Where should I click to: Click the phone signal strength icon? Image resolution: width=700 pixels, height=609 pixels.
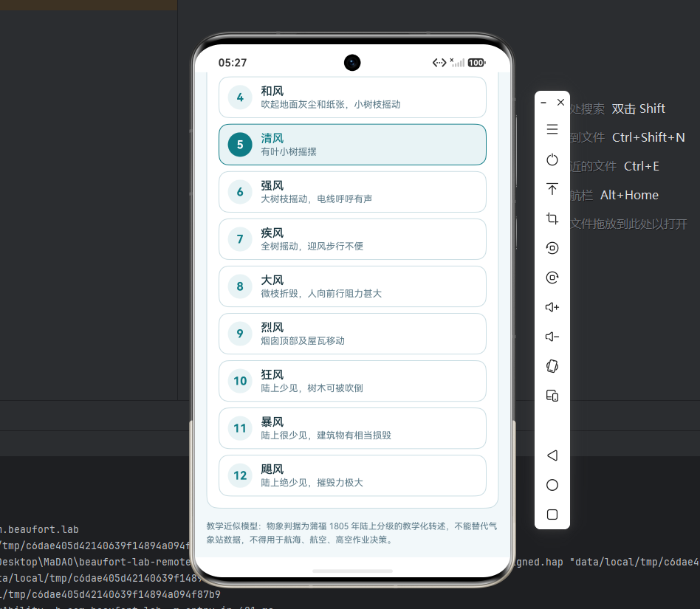[x=458, y=63]
